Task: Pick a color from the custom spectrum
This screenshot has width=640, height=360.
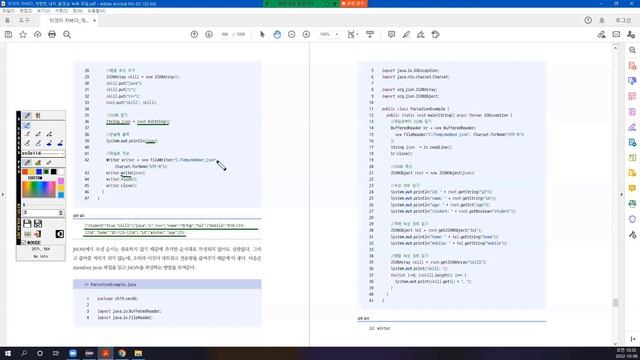Action: click(39, 189)
